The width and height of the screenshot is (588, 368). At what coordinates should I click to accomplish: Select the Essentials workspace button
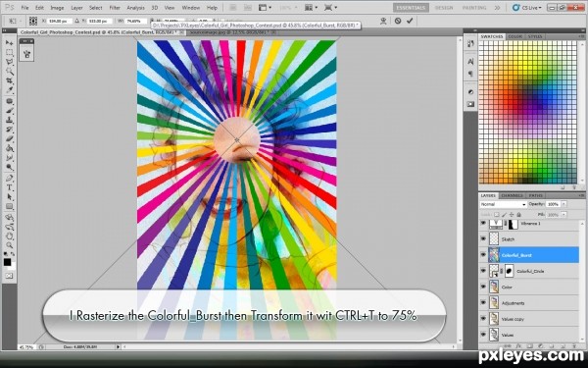[x=411, y=8]
